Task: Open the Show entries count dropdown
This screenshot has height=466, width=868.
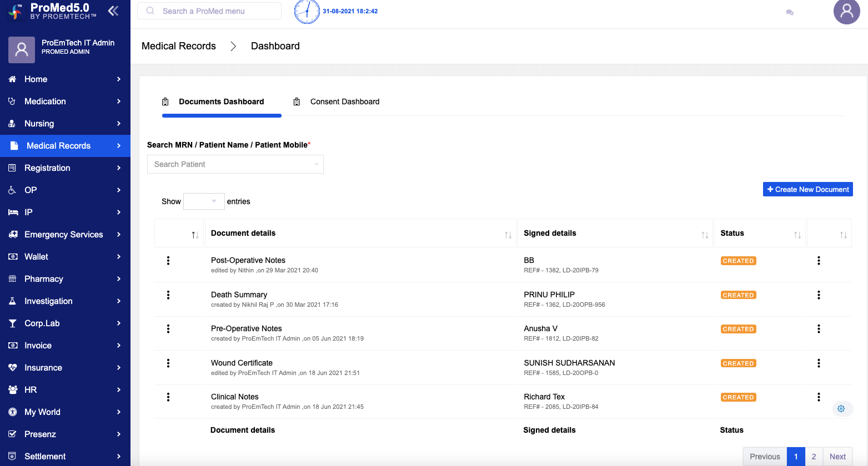Action: tap(204, 201)
